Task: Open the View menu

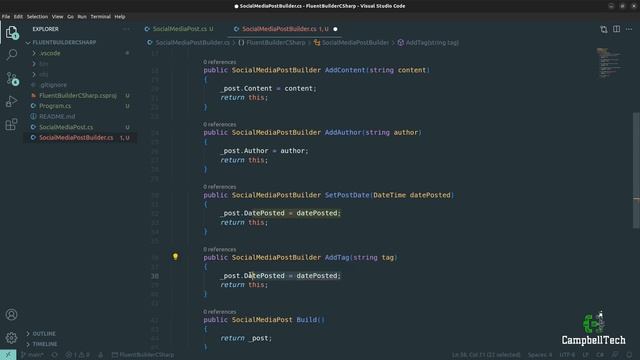Action: coord(57,17)
